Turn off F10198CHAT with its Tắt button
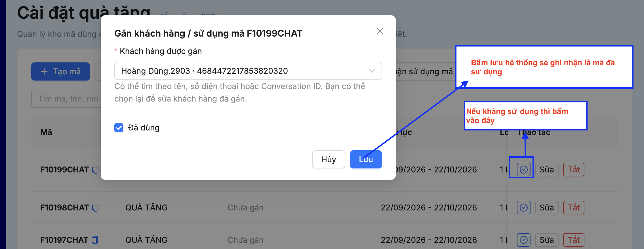Viewport: 644px width, 249px height. coord(574,208)
